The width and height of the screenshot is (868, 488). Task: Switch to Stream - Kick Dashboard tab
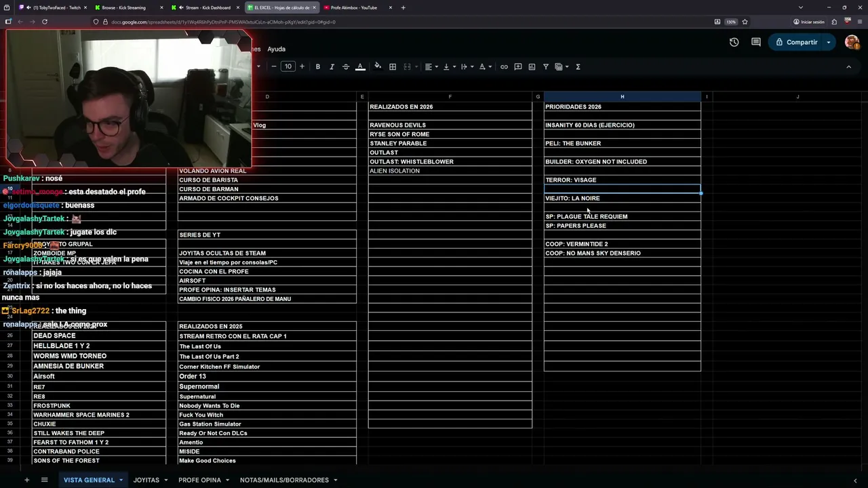pyautogui.click(x=205, y=7)
